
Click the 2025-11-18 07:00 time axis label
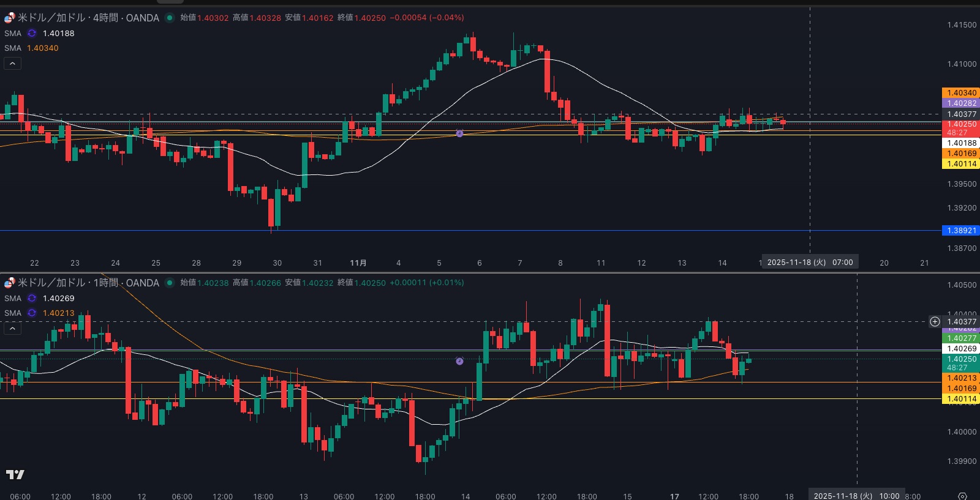pyautogui.click(x=809, y=263)
